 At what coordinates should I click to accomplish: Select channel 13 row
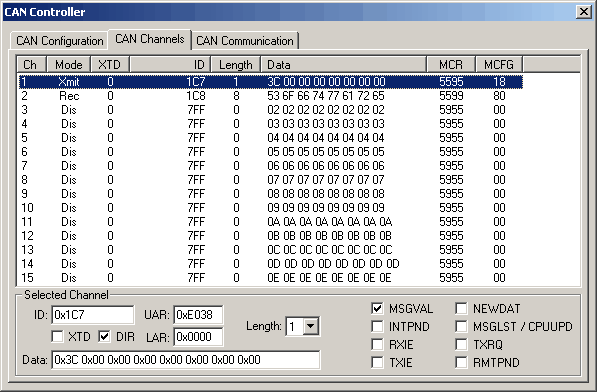270,250
